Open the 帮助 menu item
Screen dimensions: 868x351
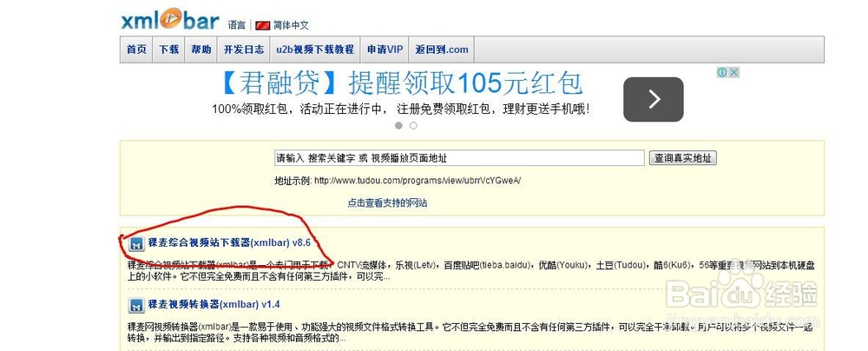(201, 50)
